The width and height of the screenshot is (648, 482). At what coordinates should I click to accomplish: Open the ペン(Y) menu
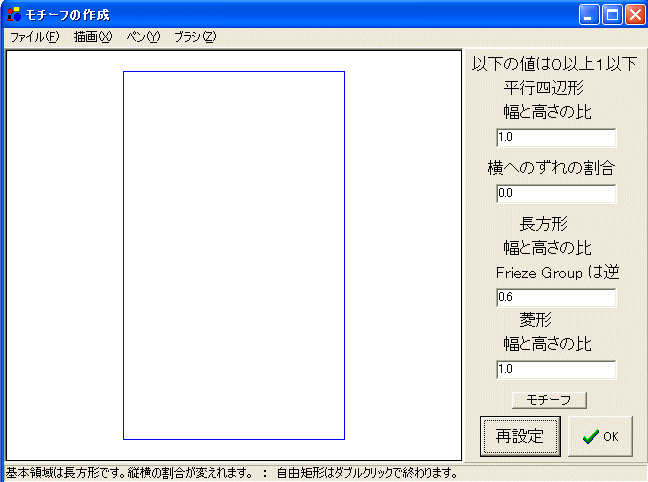(x=143, y=37)
